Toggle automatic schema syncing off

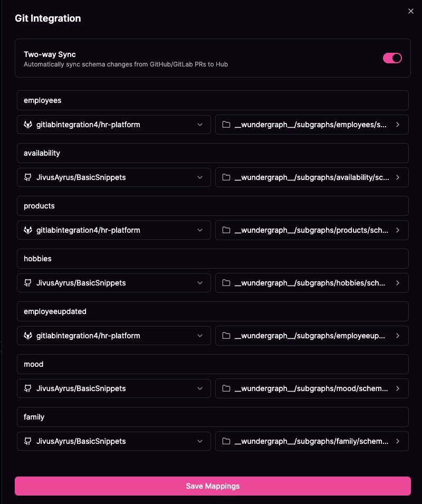pyautogui.click(x=392, y=58)
